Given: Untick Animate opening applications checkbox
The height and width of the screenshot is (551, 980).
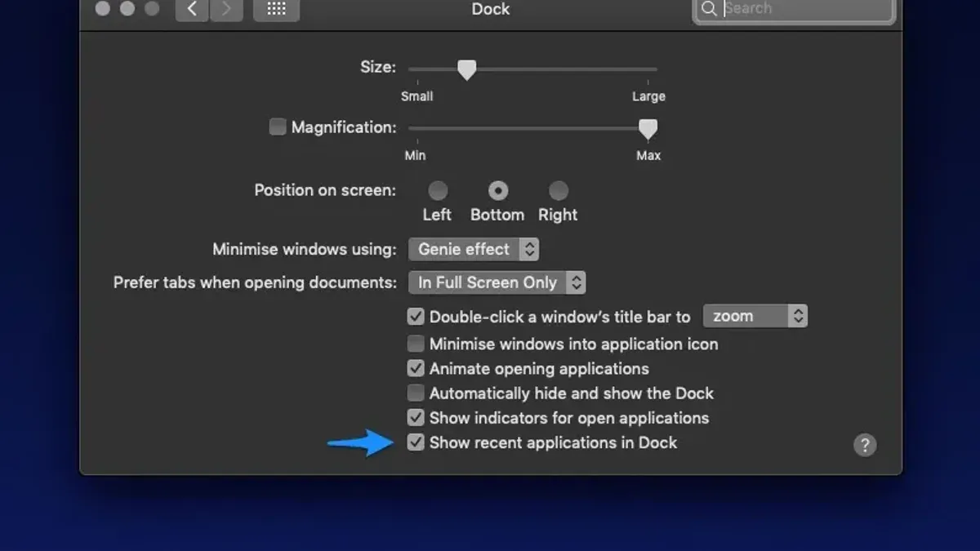Looking at the screenshot, I should [416, 368].
